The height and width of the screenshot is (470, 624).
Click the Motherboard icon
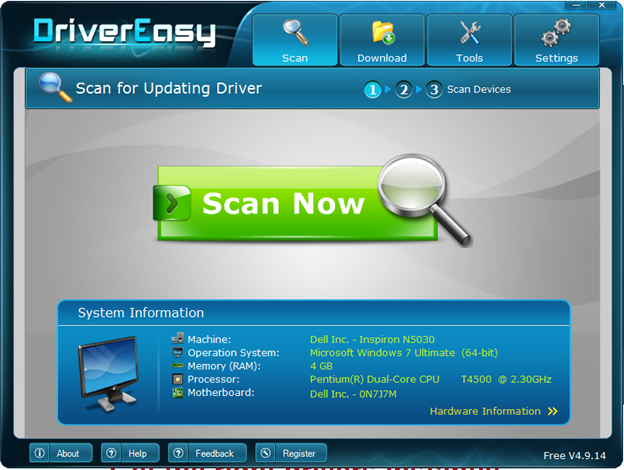pos(177,393)
